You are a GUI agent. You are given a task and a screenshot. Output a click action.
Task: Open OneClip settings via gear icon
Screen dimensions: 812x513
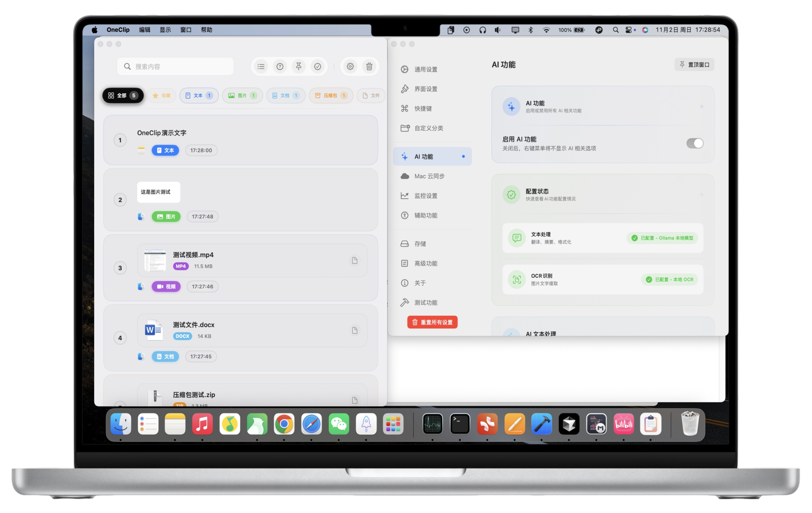350,66
